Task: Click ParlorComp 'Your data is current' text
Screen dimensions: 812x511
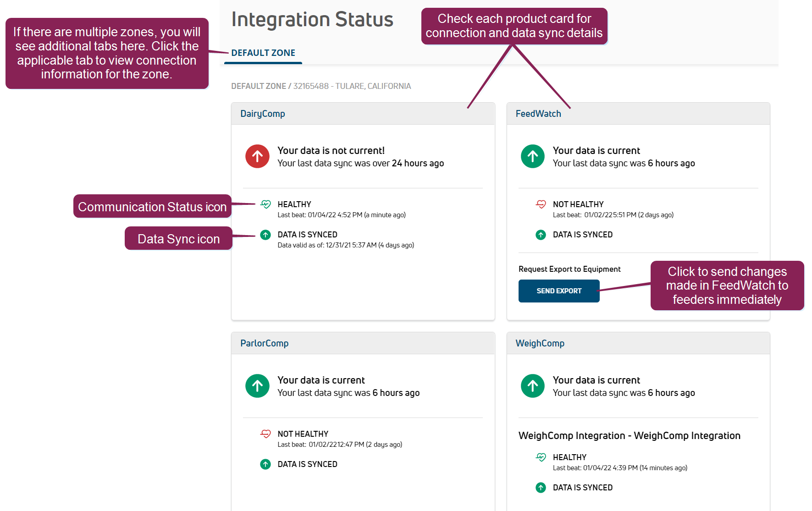Action: [x=321, y=380]
